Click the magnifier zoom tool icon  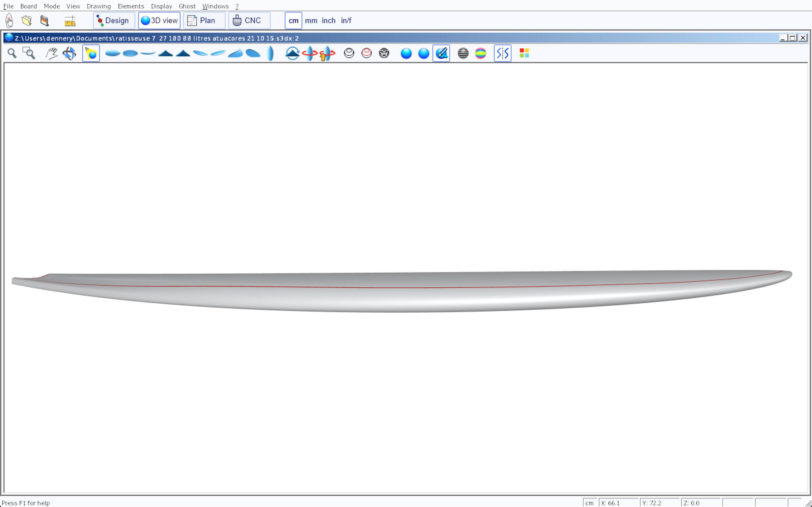(12, 53)
